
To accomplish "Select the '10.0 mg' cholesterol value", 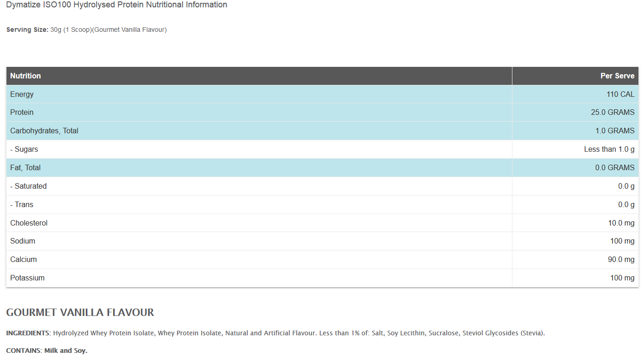I will [x=621, y=223].
